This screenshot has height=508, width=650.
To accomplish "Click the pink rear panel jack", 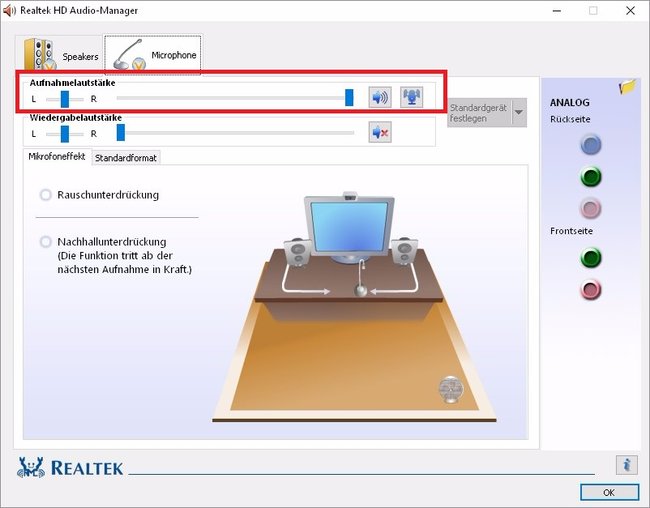I will tap(591, 208).
